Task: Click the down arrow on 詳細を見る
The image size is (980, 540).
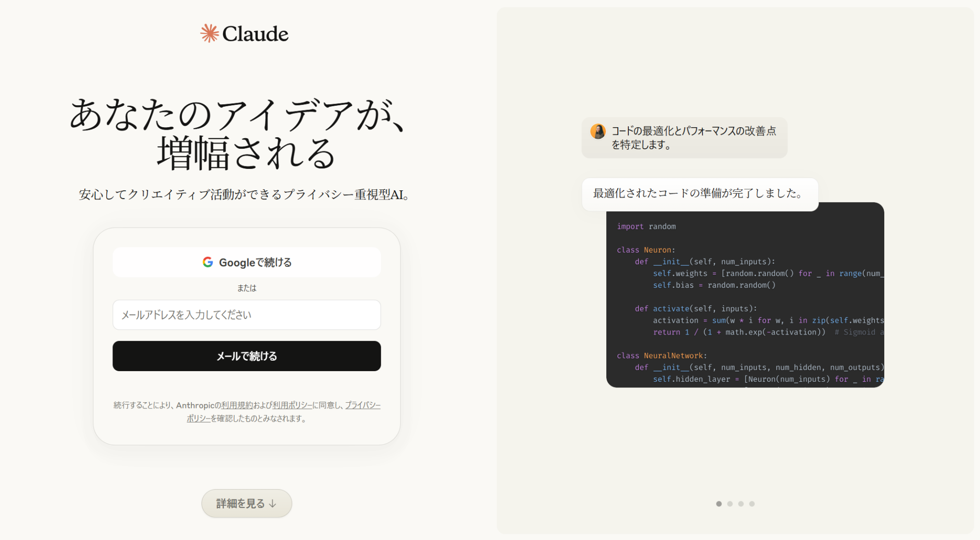Action: tap(273, 503)
